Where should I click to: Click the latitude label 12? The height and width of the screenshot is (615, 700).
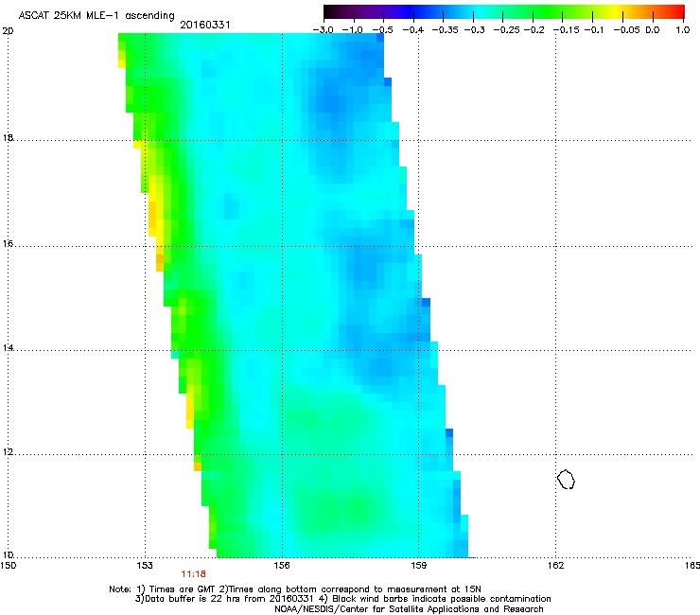(x=8, y=452)
